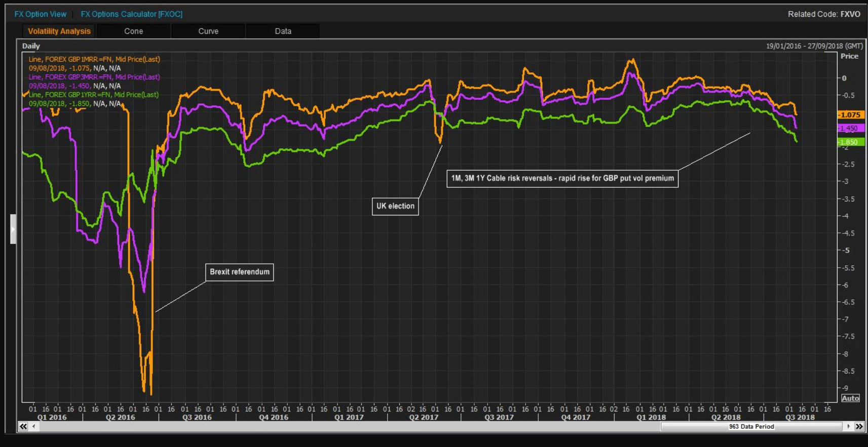Switch to the Curve tab

click(208, 31)
